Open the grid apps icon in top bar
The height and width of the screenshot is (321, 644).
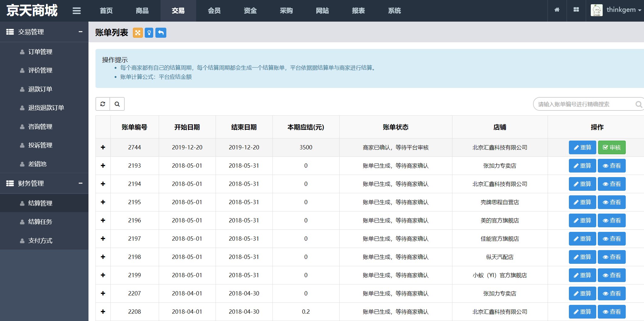576,10
